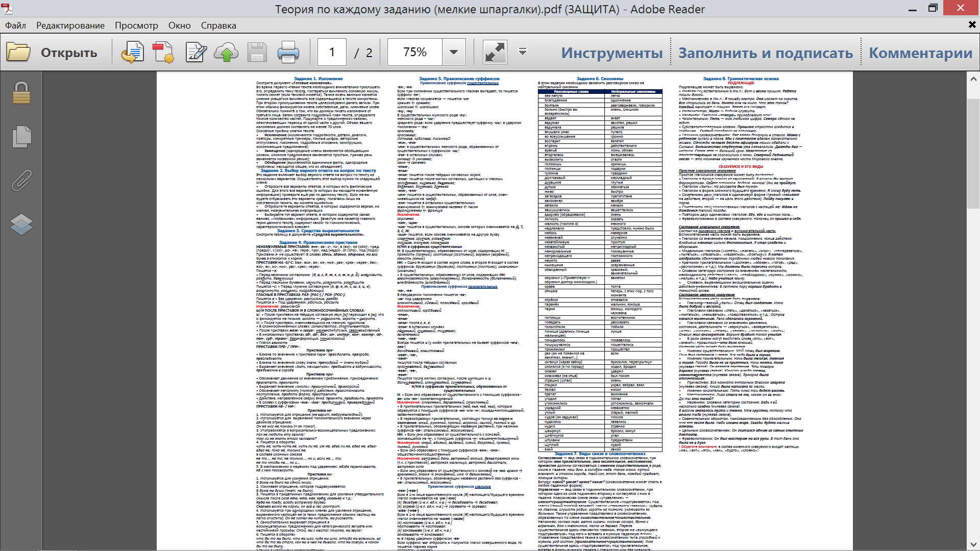Open the zoom level dropdown arrow
The image size is (980, 551).
pos(454,52)
